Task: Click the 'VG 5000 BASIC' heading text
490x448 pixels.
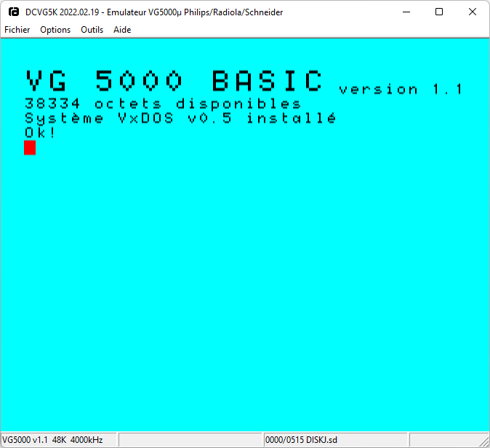Action: 174,81
